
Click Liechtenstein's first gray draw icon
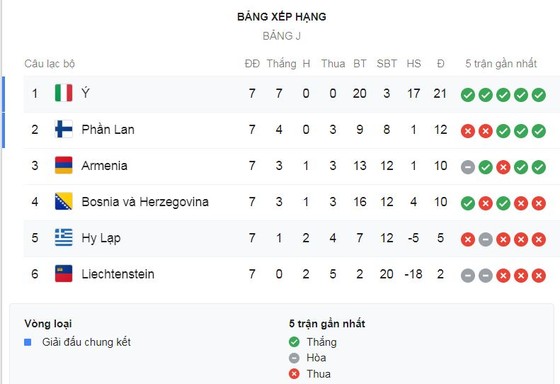point(468,275)
